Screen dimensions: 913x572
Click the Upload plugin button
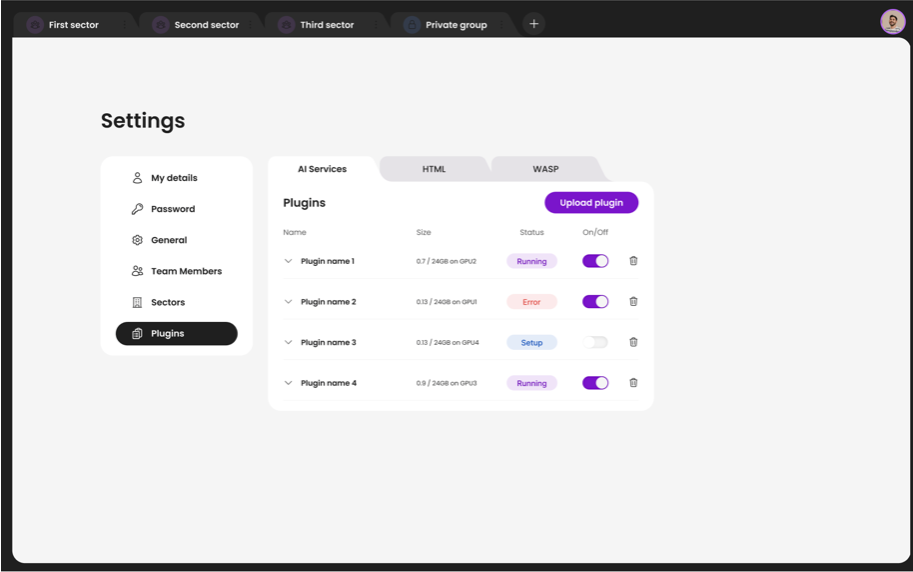pos(591,203)
